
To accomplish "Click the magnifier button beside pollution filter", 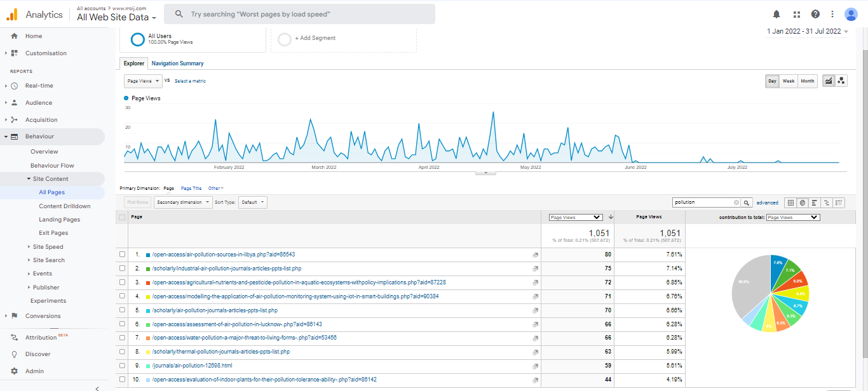I will point(747,202).
